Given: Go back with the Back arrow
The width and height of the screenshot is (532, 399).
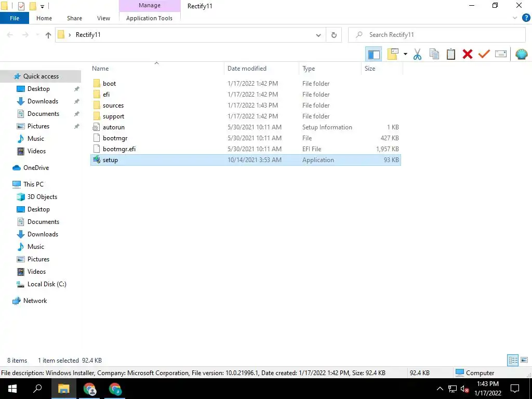Looking at the screenshot, I should point(10,35).
